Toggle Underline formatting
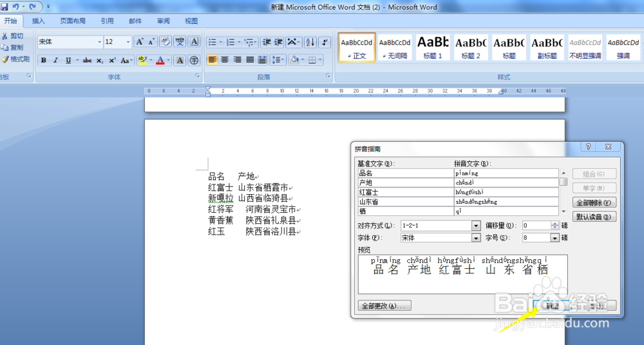Image resolution: width=644 pixels, height=345 pixels. [68, 61]
